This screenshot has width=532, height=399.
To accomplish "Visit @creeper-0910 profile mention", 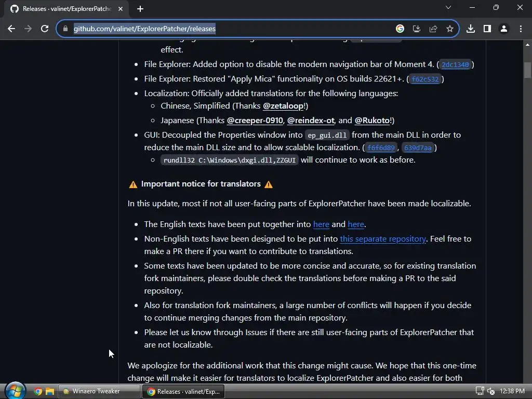I will (255, 121).
